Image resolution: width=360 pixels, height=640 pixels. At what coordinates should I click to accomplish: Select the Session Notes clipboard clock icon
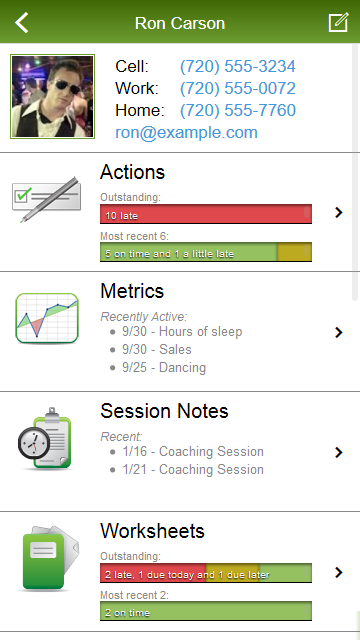tap(46, 438)
